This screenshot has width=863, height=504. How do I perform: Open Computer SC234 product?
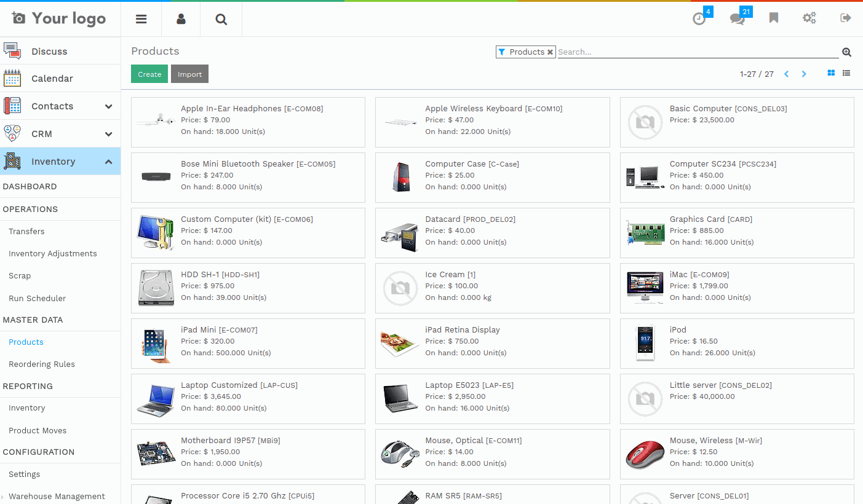click(x=737, y=178)
